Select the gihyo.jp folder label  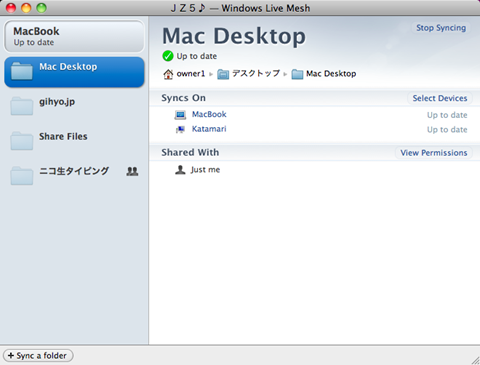pyautogui.click(x=57, y=102)
